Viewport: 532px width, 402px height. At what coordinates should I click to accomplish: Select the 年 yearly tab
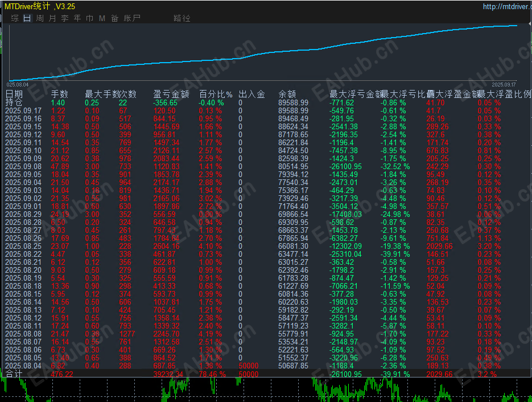[x=77, y=18]
